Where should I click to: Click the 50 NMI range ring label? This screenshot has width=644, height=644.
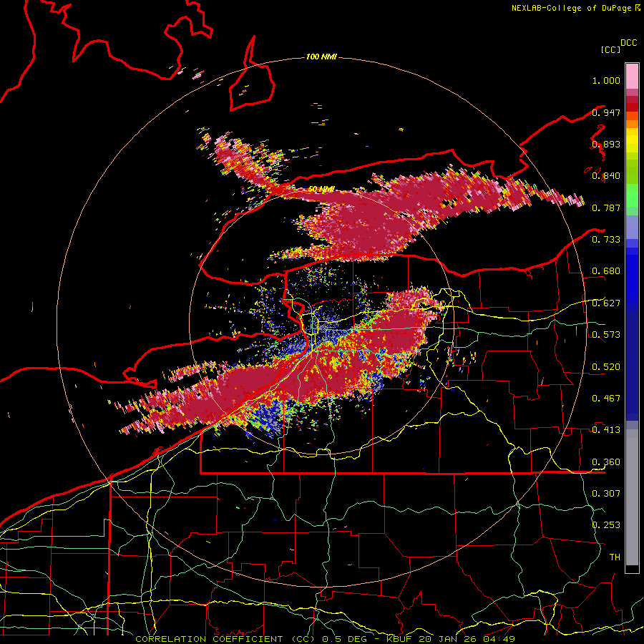tap(321, 190)
